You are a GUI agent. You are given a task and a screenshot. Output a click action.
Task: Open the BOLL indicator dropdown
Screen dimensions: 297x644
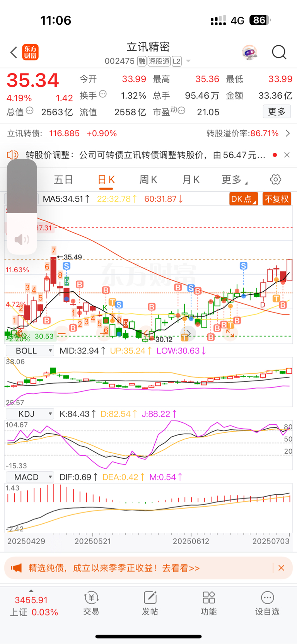point(30,351)
